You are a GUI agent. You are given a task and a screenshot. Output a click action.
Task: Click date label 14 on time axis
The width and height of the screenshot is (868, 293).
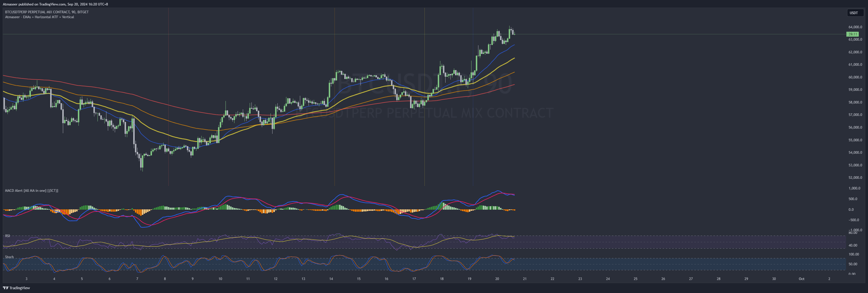331,279
